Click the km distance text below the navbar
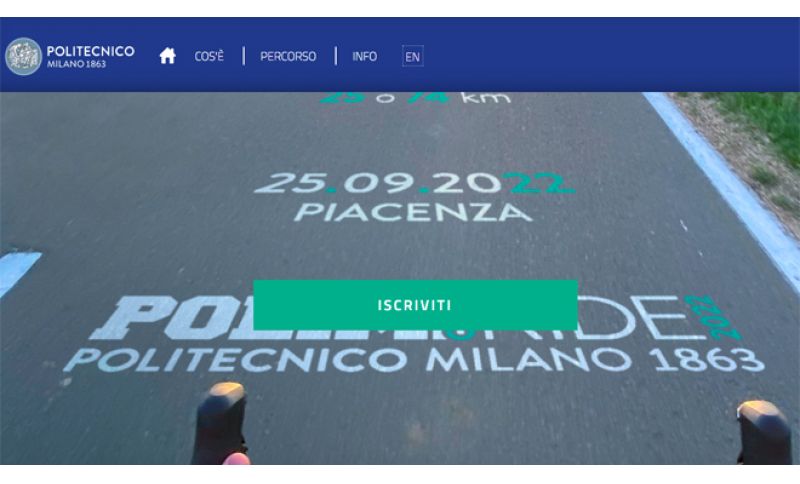The height and width of the screenshot is (484, 800). 415,97
